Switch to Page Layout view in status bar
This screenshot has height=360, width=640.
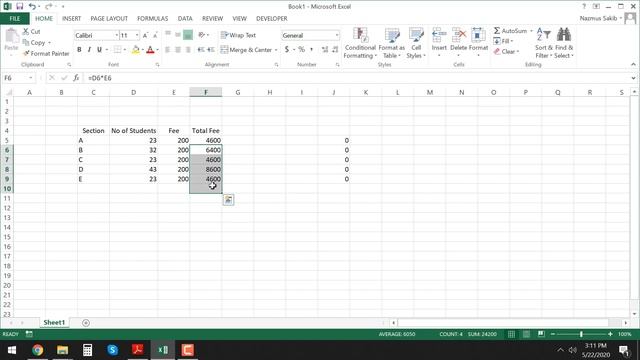click(x=526, y=334)
